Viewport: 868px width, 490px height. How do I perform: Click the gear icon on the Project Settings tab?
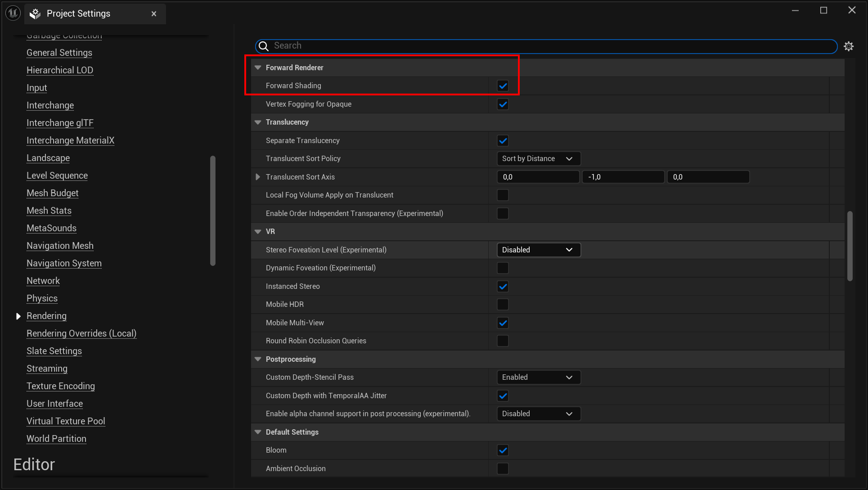(x=35, y=13)
